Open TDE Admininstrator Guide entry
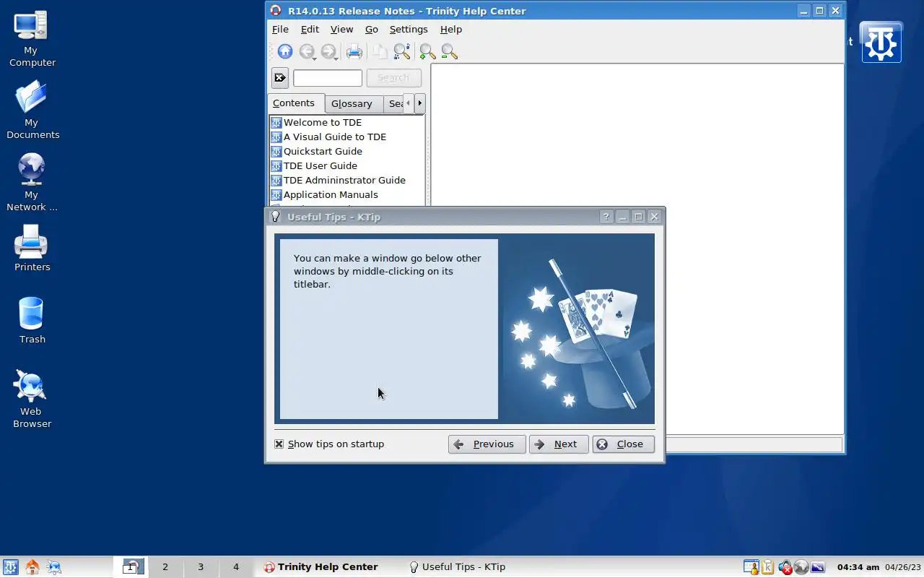This screenshot has width=924, height=578. pyautogui.click(x=344, y=180)
